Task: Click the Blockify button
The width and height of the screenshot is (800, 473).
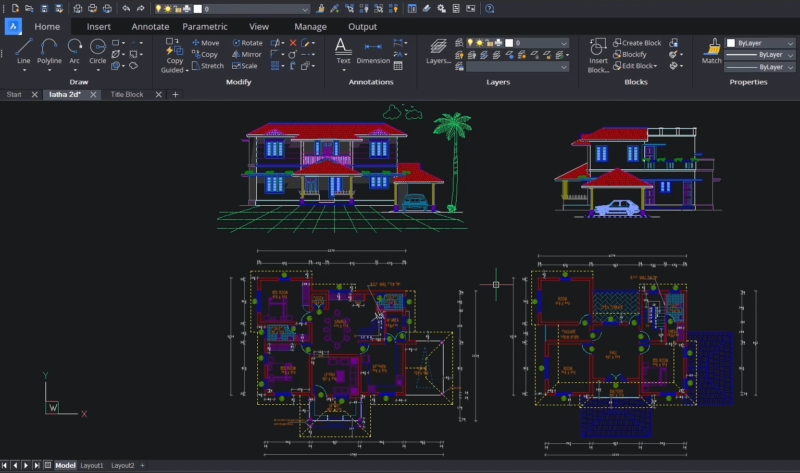Action: click(634, 54)
